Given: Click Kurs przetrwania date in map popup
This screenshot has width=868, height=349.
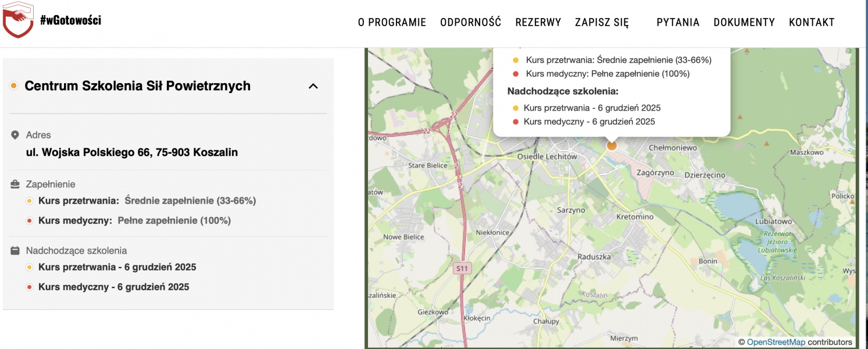Looking at the screenshot, I should point(592,108).
